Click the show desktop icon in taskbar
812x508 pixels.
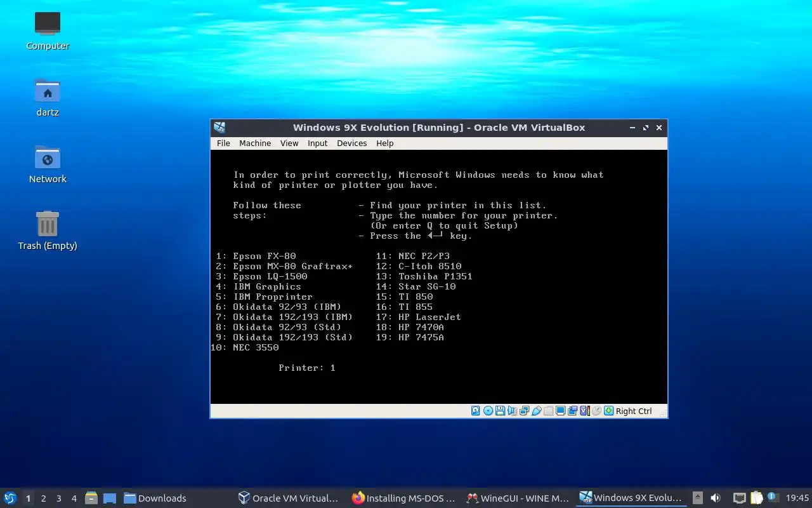pos(110,498)
